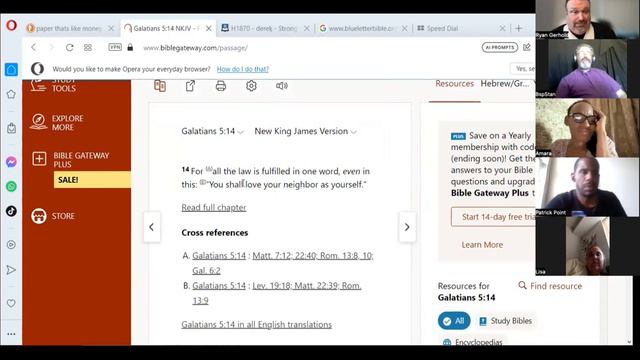
Task: Click the print passage icon
Action: [221, 86]
